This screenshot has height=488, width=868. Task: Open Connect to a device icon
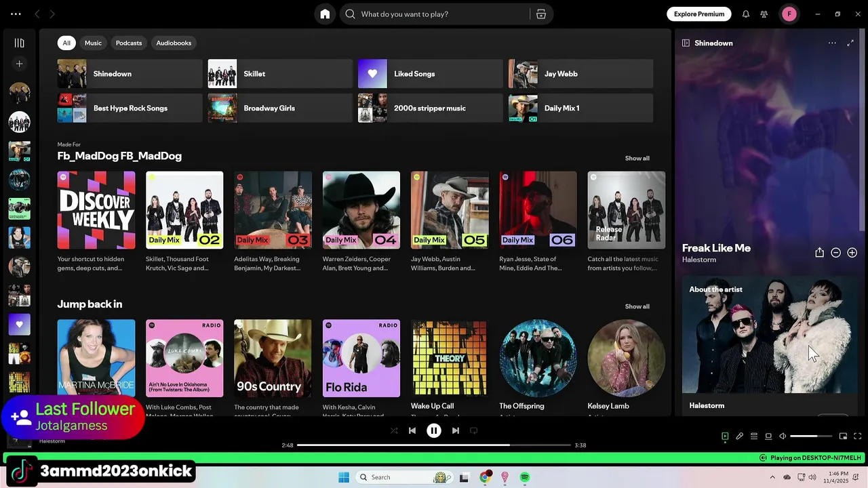point(768,436)
